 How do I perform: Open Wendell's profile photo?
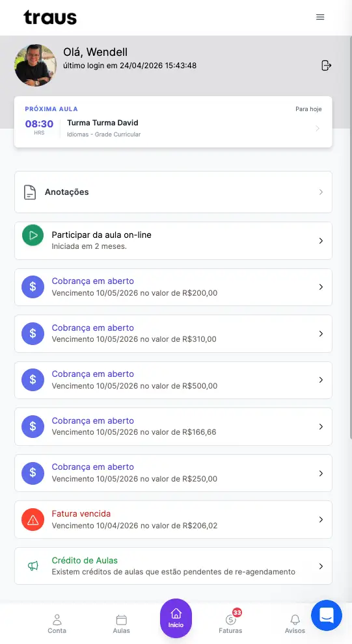coord(35,65)
